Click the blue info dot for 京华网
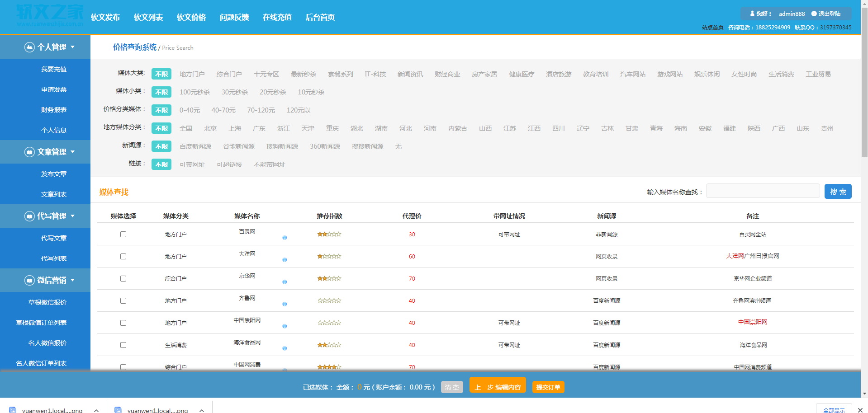Screen dimensions: 868x413 [x=285, y=282]
